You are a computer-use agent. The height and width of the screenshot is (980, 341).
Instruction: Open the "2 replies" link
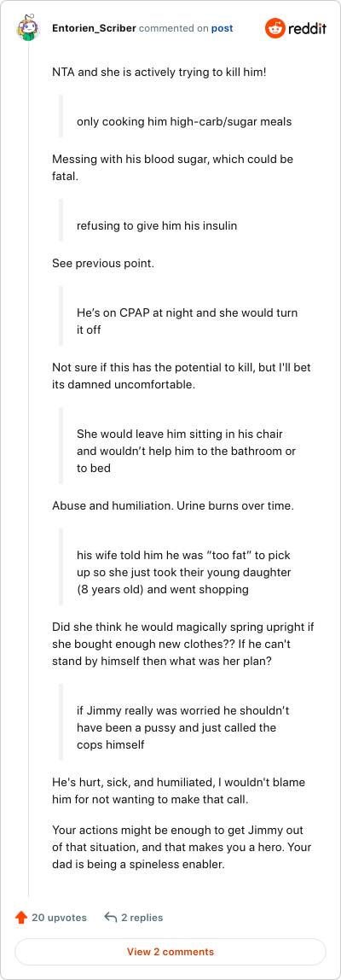coord(142,918)
